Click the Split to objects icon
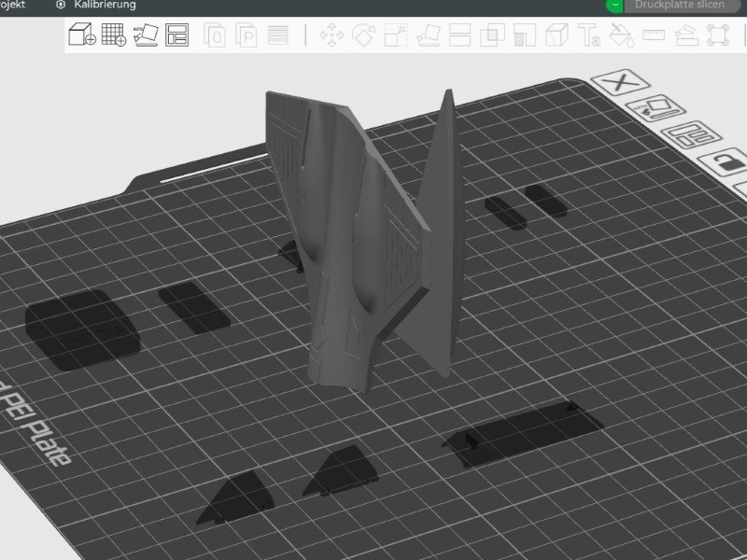The height and width of the screenshot is (560, 747). pyautogui.click(x=215, y=35)
